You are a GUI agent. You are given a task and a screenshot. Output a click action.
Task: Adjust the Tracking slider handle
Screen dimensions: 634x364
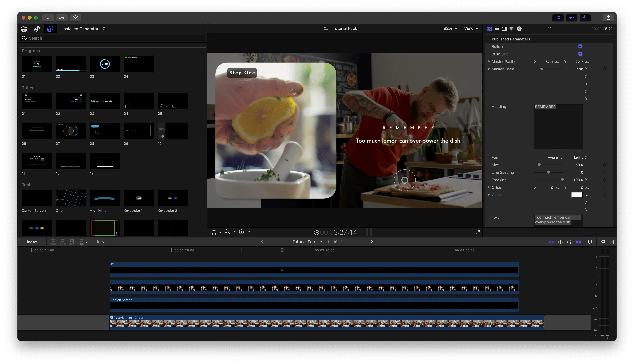coord(562,180)
